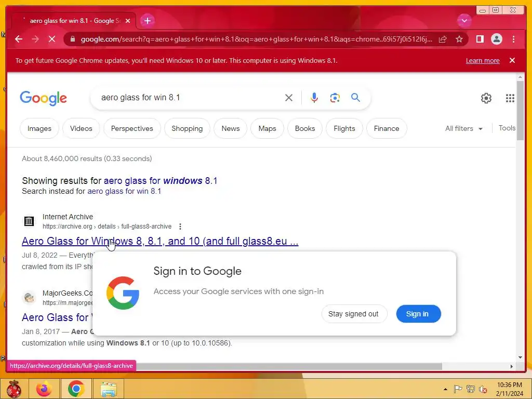Viewport: 532px width, 399px height.
Task: Submit search with the magnifier icon
Action: 355,98
